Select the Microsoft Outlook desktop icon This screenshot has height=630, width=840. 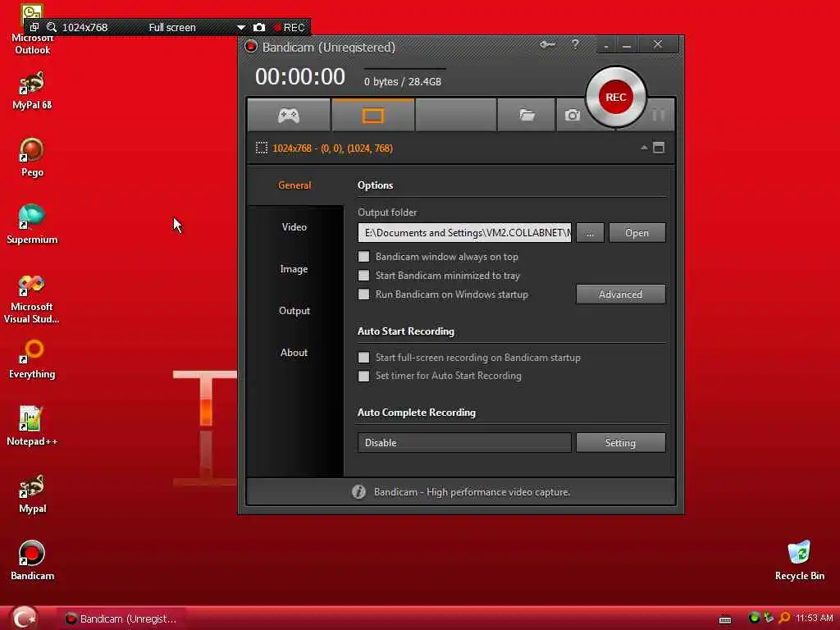32,30
